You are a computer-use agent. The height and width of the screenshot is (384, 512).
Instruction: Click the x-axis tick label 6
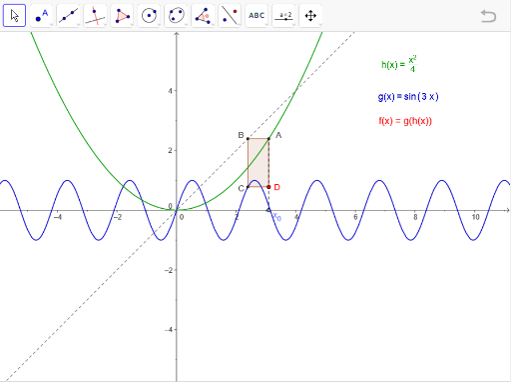[x=356, y=217]
